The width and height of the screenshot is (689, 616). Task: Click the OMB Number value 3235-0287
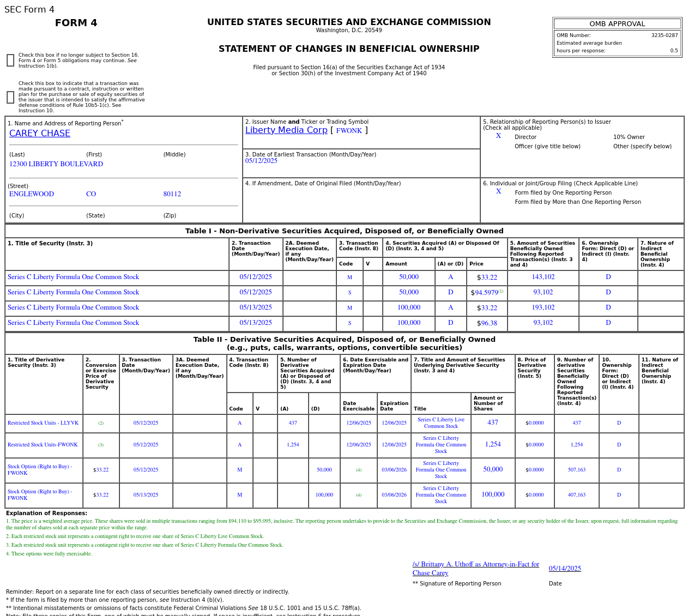point(664,35)
